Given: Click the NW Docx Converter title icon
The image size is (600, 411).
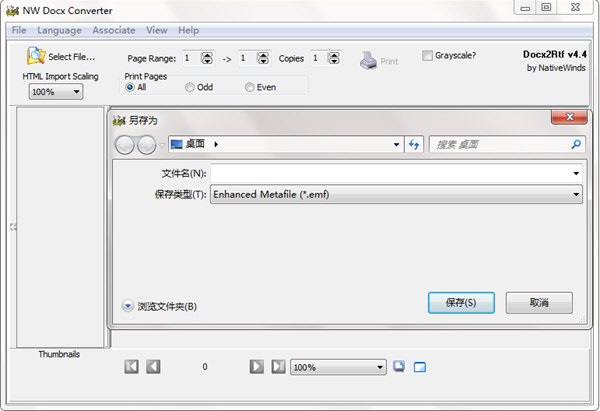Looking at the screenshot, I should pos(12,10).
